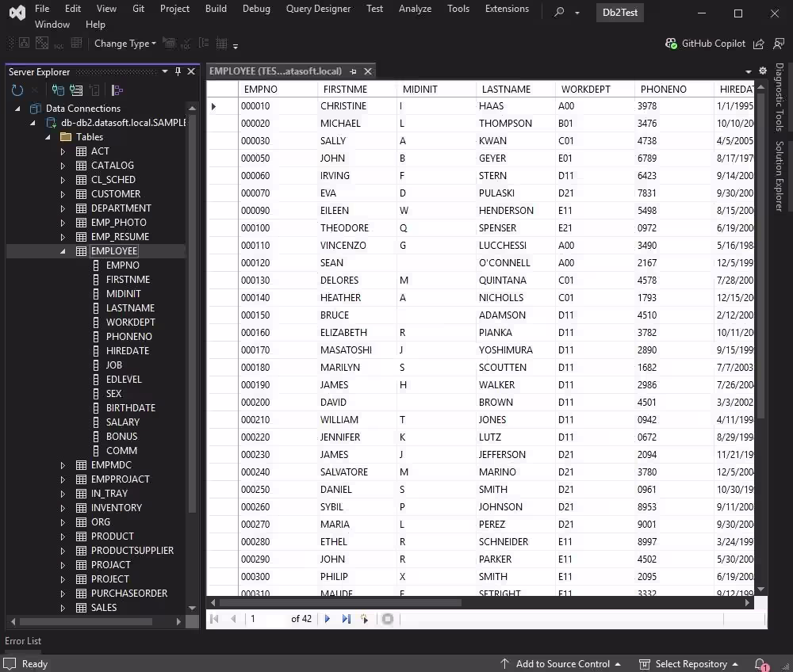Expand the CUSTOMER table node
793x672 pixels.
point(63,194)
